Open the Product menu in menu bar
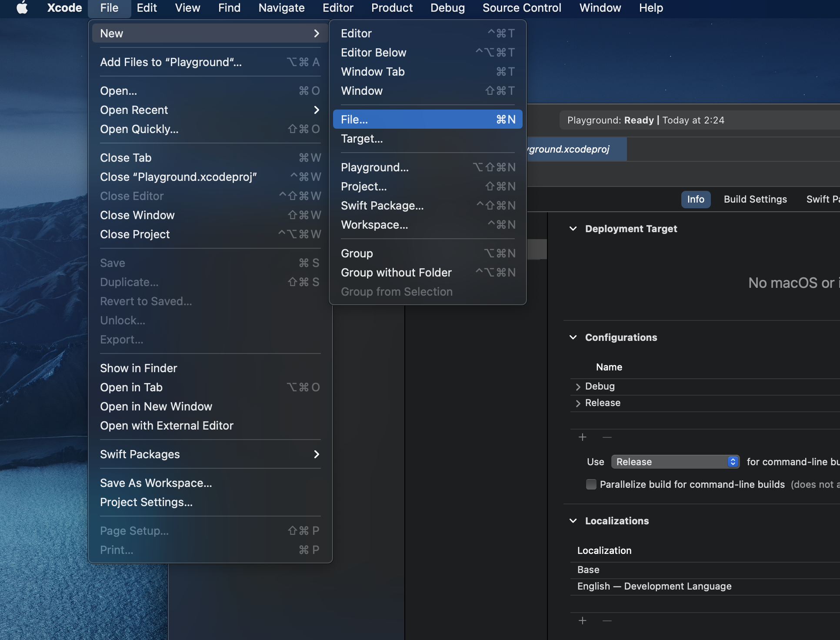 point(392,8)
